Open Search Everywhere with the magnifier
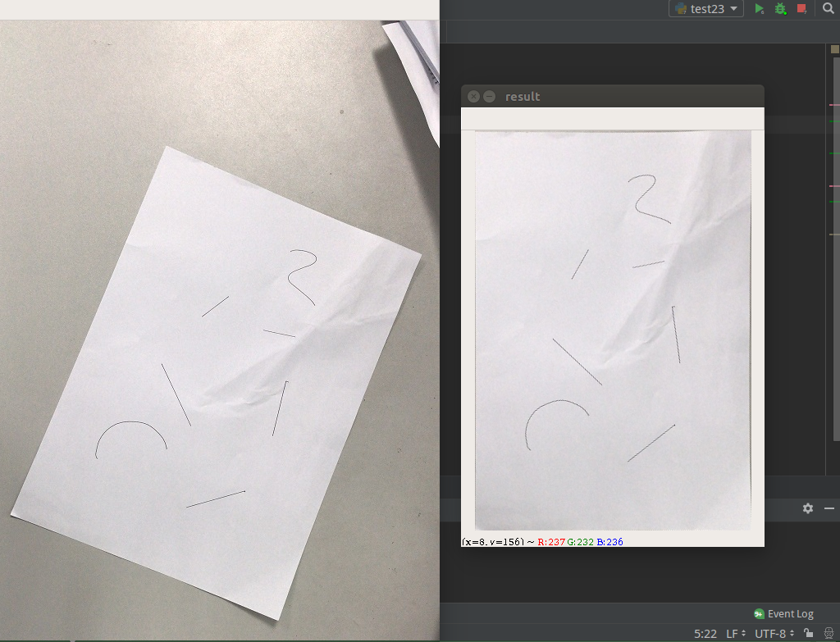 [x=829, y=8]
